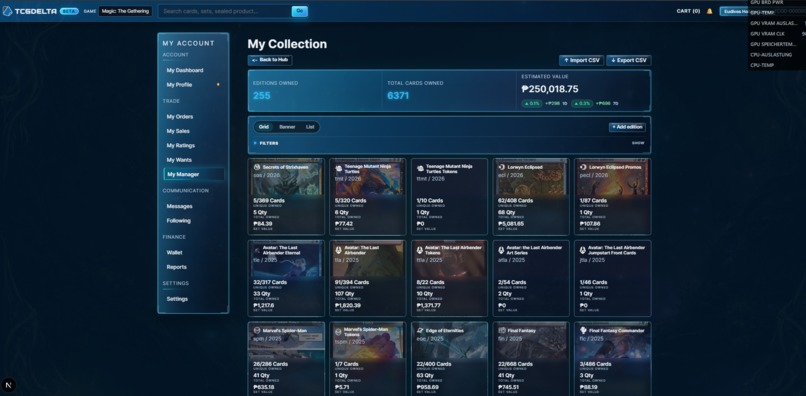Click the Final Fantasy fin set symbol

pos(502,331)
